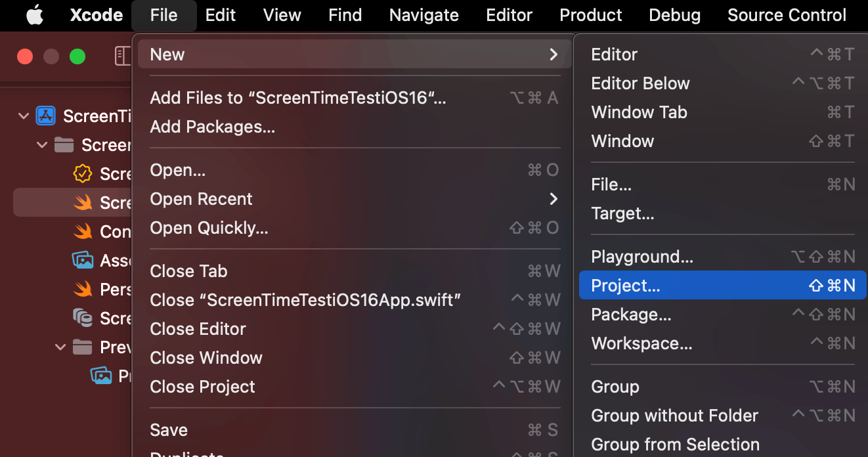
Task: Click the Preview Assets catalog icon
Action: point(98,376)
